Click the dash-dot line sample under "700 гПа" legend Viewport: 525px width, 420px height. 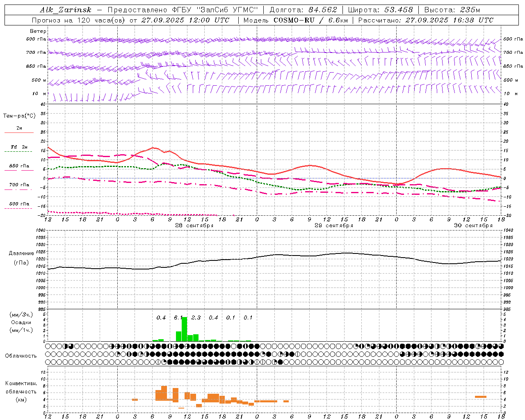(x=18, y=190)
